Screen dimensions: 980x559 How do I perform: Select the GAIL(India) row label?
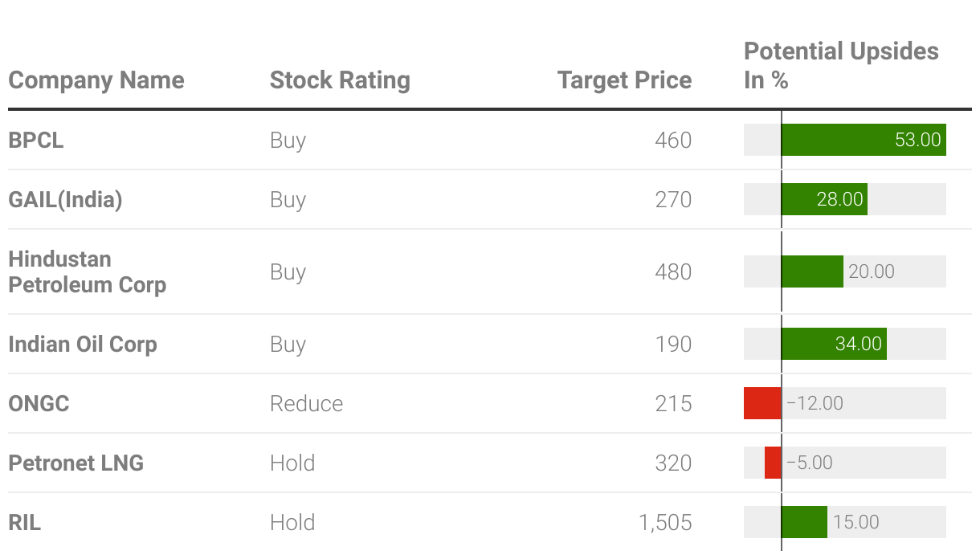pyautogui.click(x=65, y=199)
